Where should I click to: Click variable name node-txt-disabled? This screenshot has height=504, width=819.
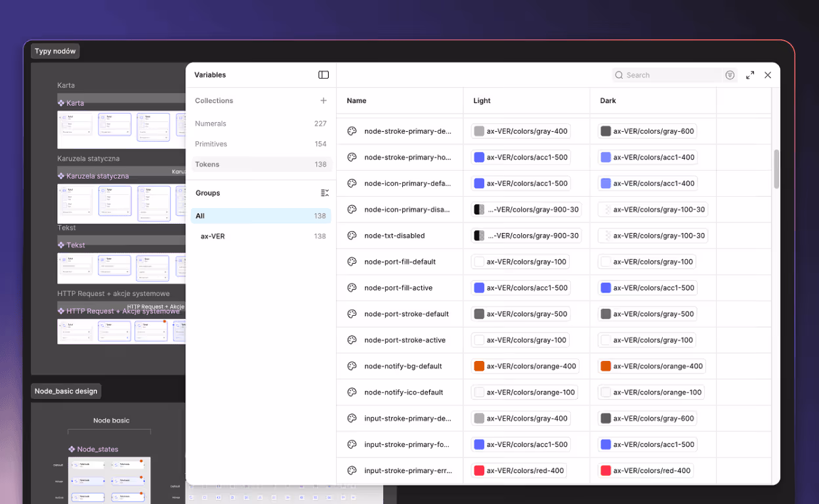pos(394,236)
